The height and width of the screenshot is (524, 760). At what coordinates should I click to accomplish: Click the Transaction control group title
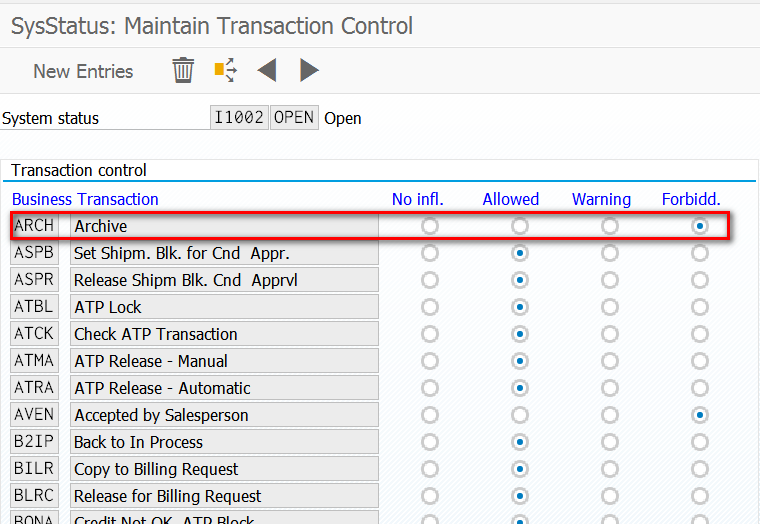tap(79, 171)
